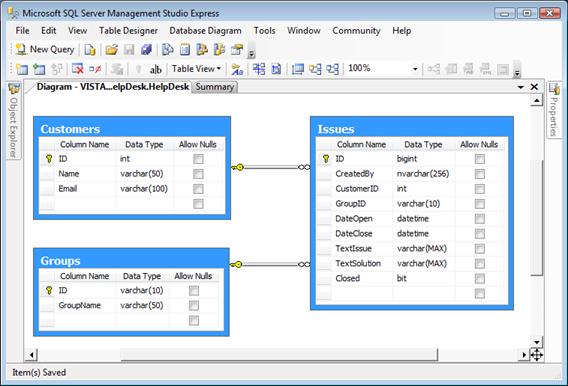The image size is (568, 386).
Task: Click the Add Table icon with plus
Action: point(39,69)
